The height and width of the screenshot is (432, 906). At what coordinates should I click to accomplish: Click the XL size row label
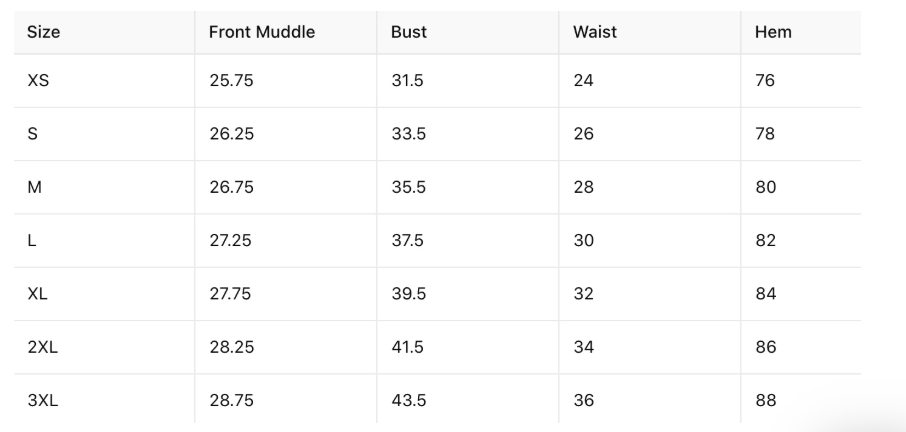click(x=38, y=294)
